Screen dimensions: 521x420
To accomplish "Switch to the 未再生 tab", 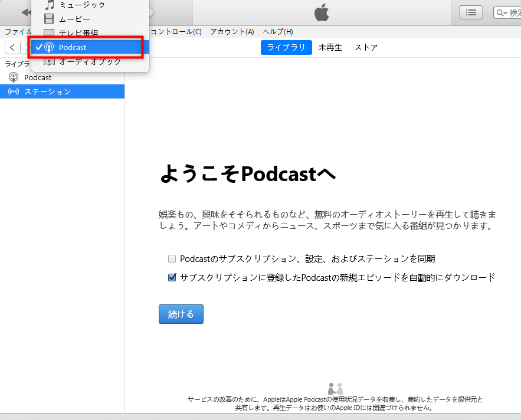I will tap(330, 48).
